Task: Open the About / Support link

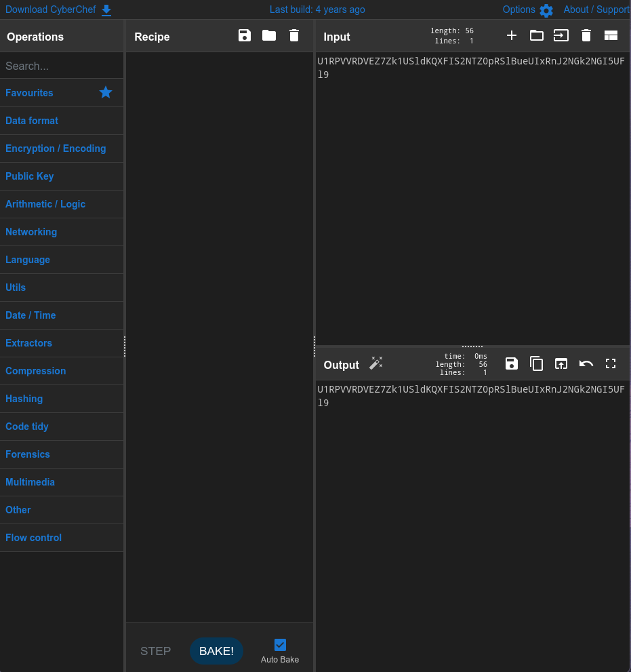Action: [596, 9]
